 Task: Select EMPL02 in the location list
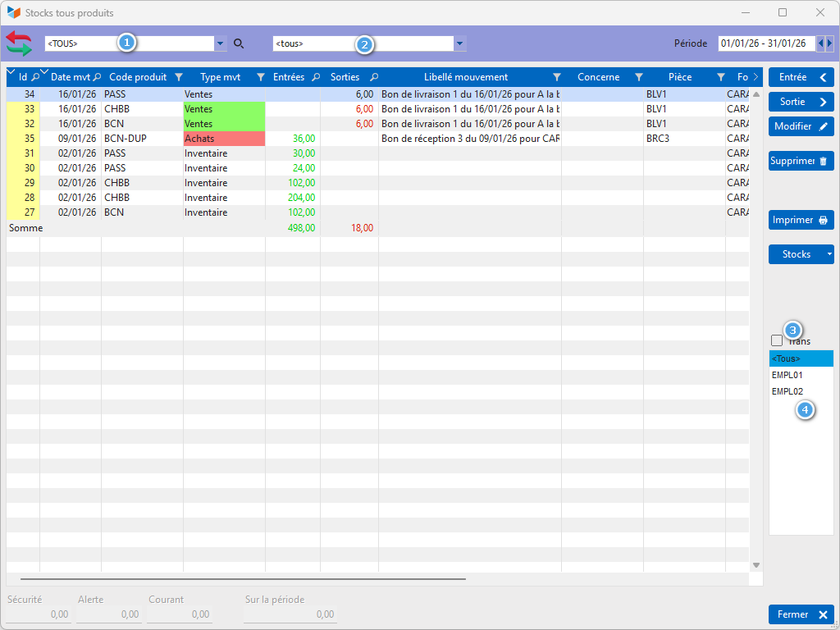click(787, 391)
